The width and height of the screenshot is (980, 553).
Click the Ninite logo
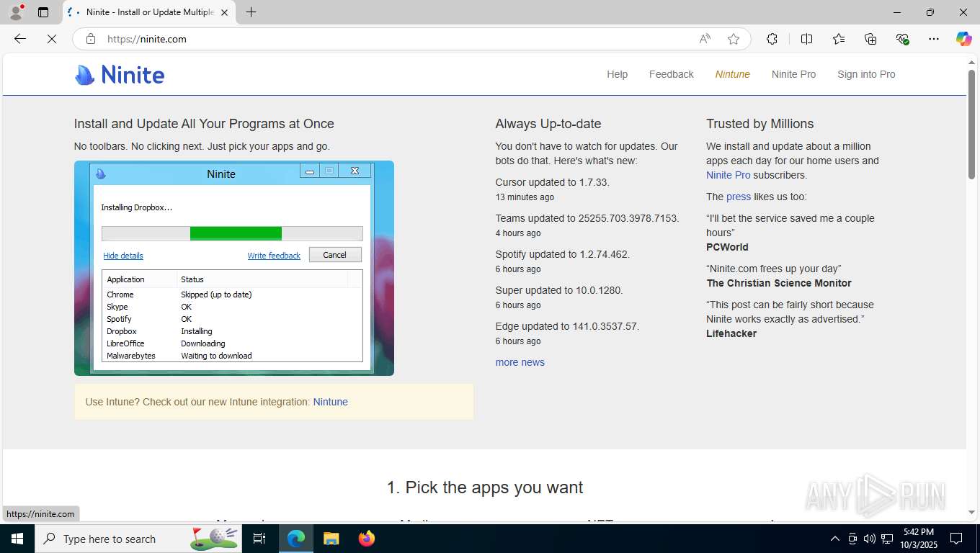(120, 74)
